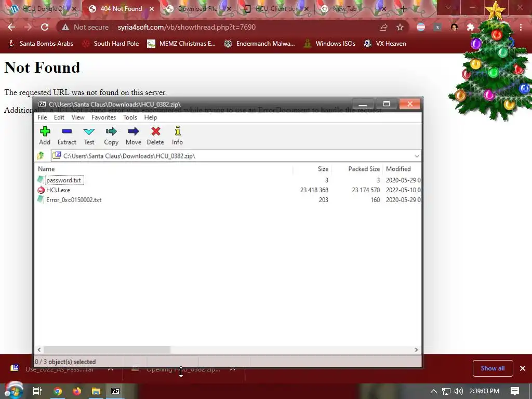The image size is (532, 399).
Task: Close the 404 Not Found tab
Action: 152,9
